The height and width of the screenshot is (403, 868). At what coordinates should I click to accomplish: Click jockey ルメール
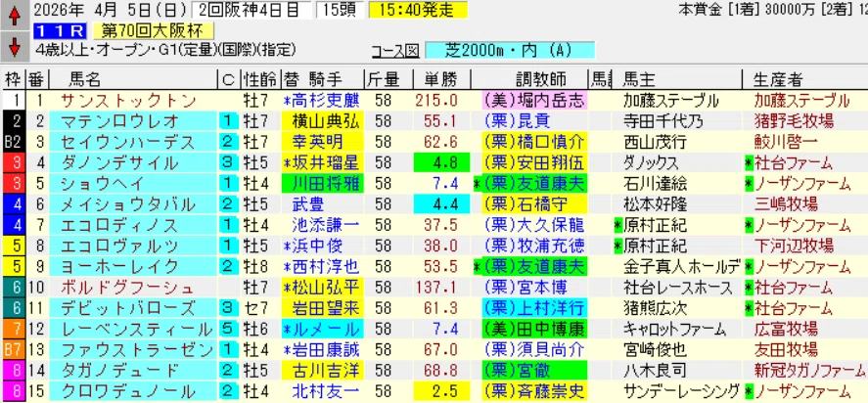click(x=326, y=330)
